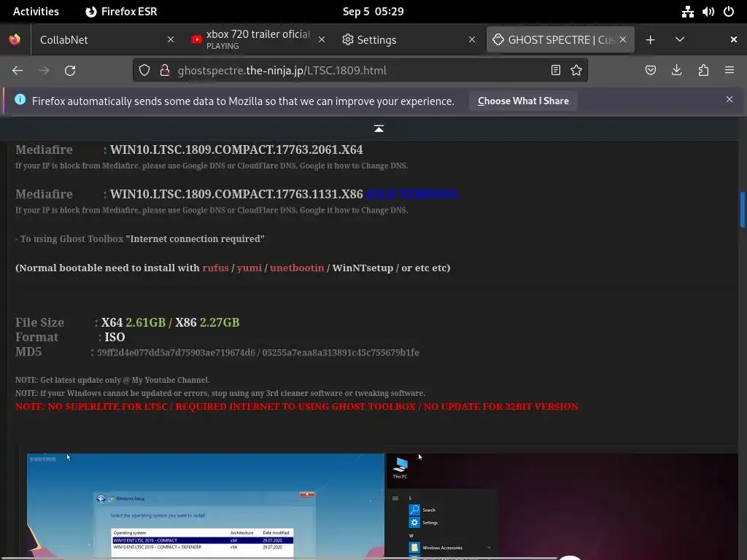Viewport: 747px width, 560px height.
Task: Select the GHOST SPECTRE tab
Action: [560, 39]
